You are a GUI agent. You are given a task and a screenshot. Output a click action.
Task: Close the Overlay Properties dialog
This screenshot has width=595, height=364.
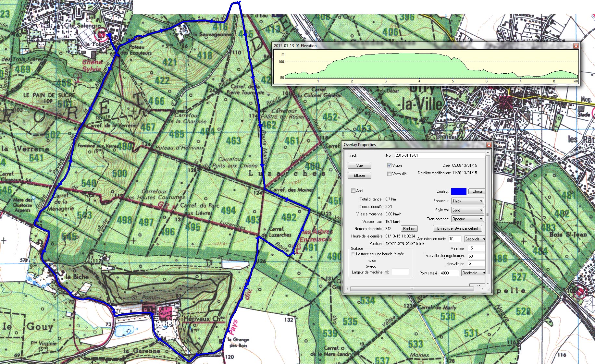[489, 145]
